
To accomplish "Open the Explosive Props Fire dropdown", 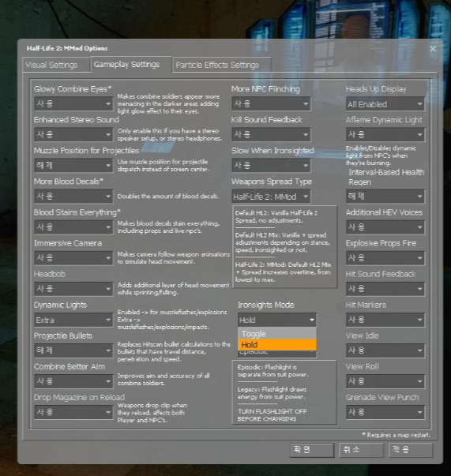I will click(385, 258).
